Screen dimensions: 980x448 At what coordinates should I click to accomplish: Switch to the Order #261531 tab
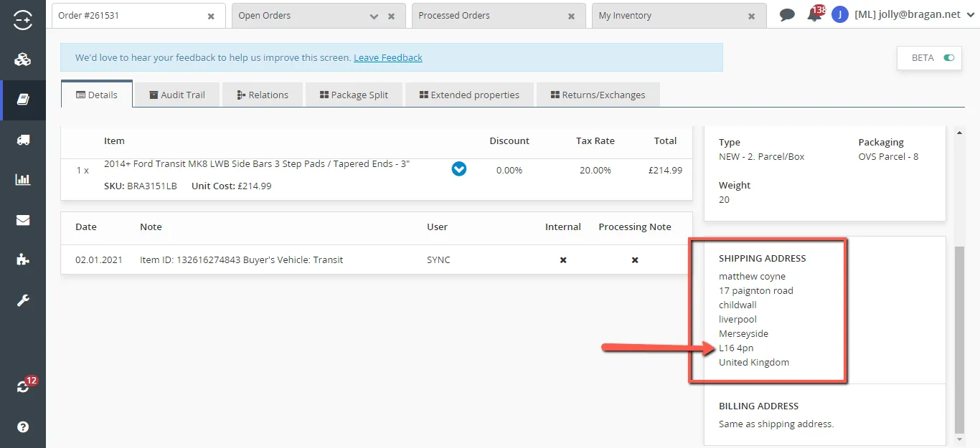139,15
